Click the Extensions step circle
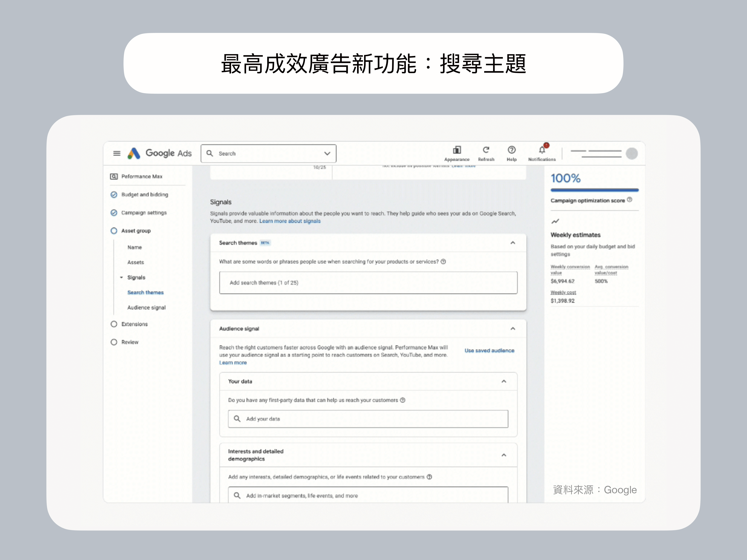The image size is (747, 560). click(x=114, y=324)
